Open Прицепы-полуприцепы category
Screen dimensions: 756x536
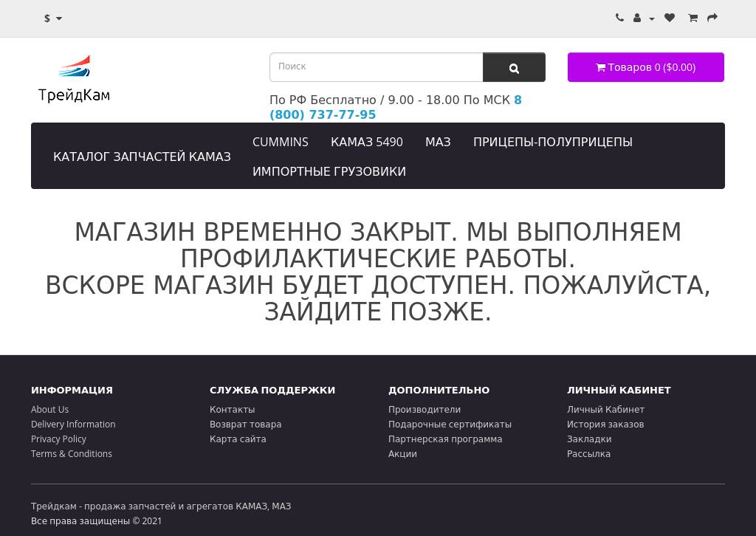point(552,142)
